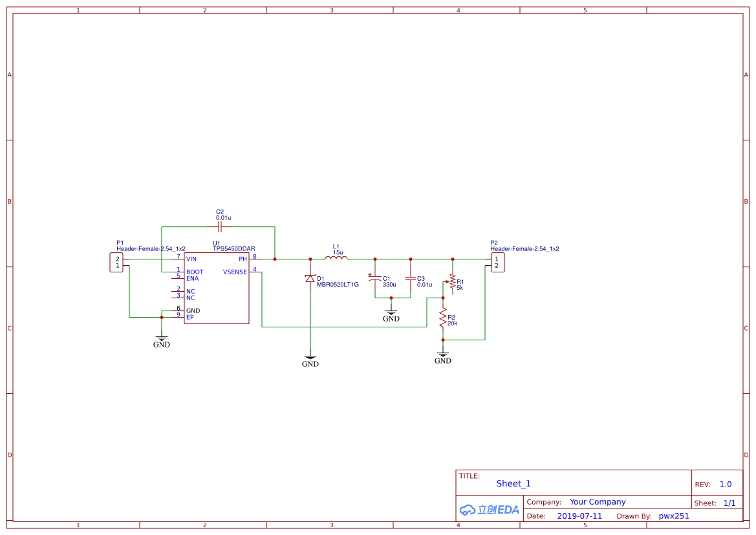Image resolution: width=756 pixels, height=535 pixels.
Task: Select the P1 header connector symbol
Action: (x=116, y=263)
